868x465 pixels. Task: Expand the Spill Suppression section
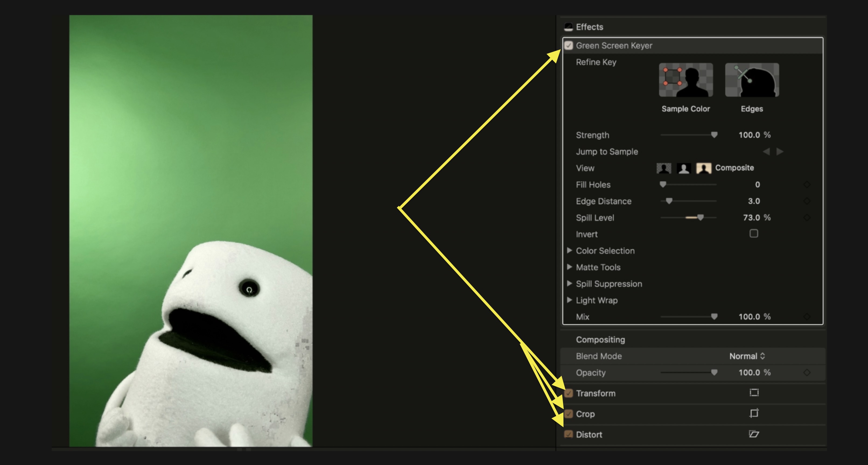[569, 284]
